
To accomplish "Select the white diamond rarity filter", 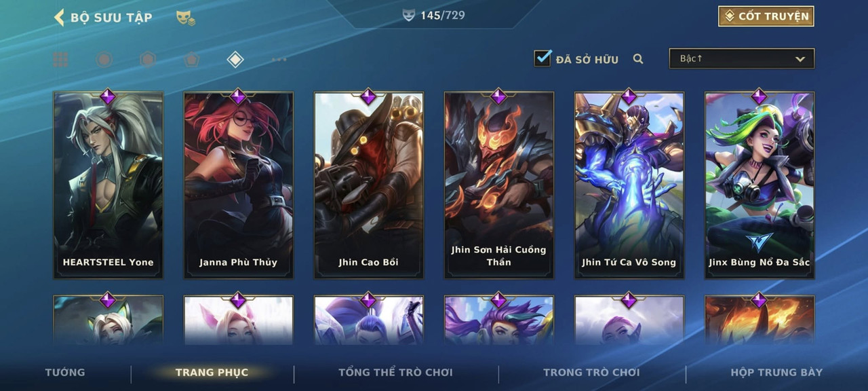I will coord(235,60).
